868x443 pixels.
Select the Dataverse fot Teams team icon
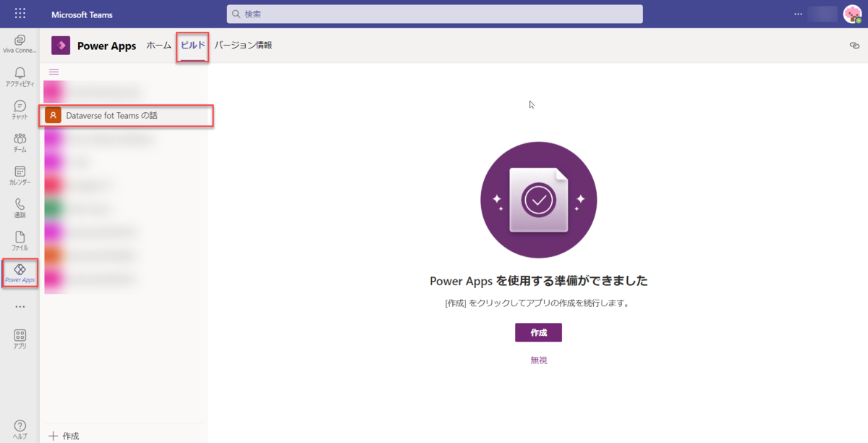(53, 115)
